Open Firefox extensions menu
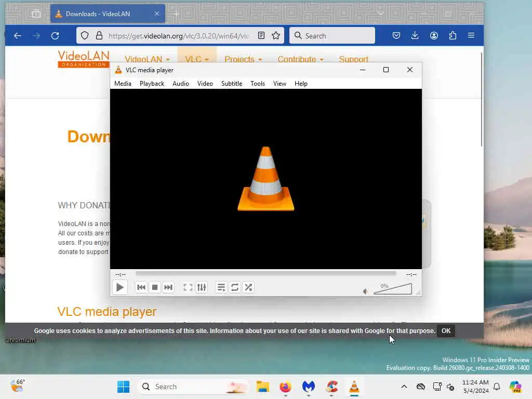 coord(453,36)
